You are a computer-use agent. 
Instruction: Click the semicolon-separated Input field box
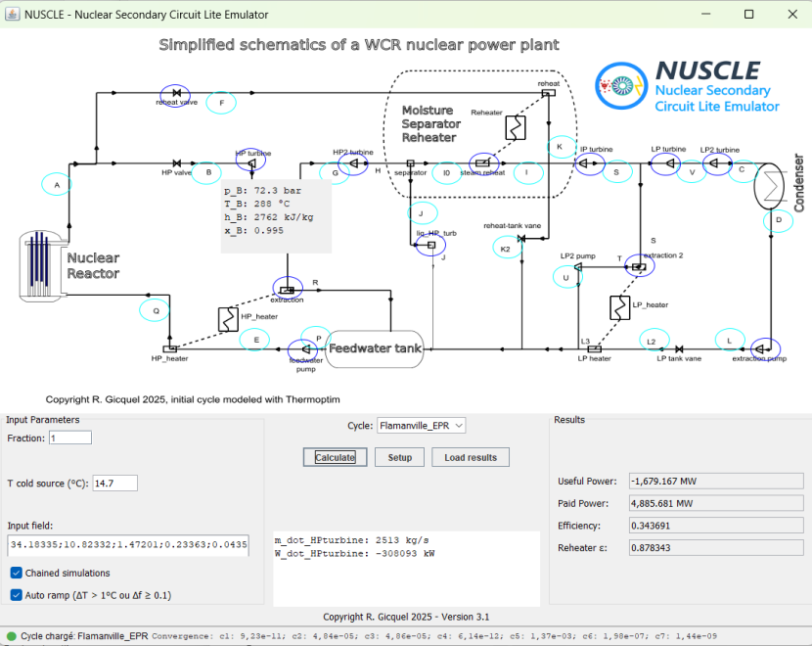(x=128, y=544)
